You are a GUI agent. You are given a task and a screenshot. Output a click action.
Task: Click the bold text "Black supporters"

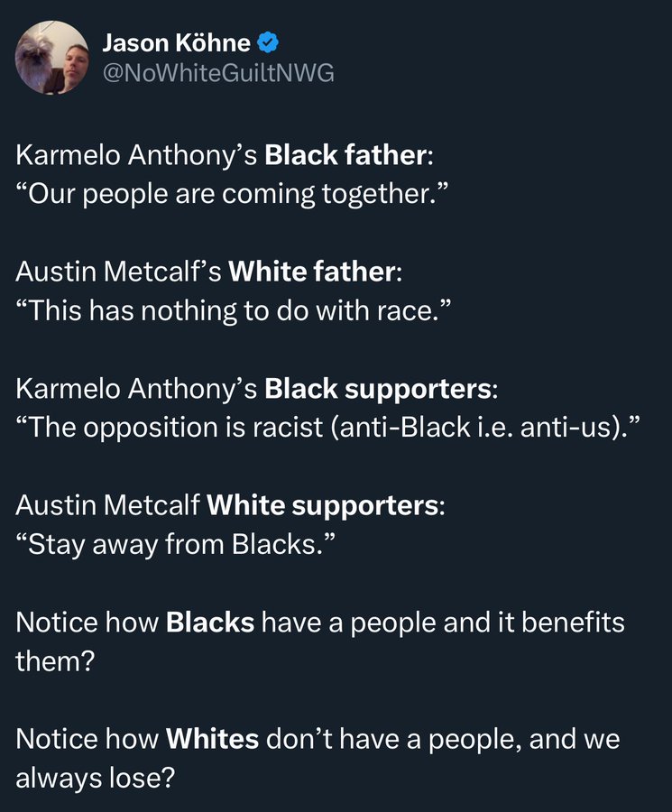(x=379, y=388)
